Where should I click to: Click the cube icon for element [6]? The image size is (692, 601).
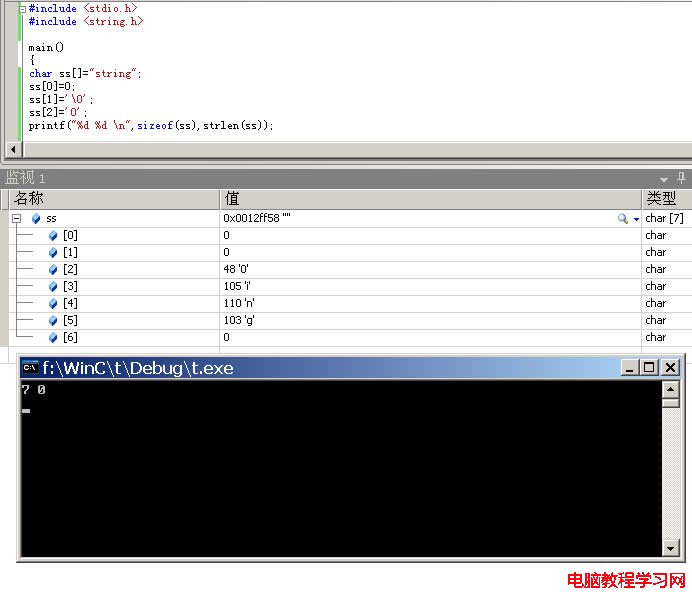coord(53,338)
